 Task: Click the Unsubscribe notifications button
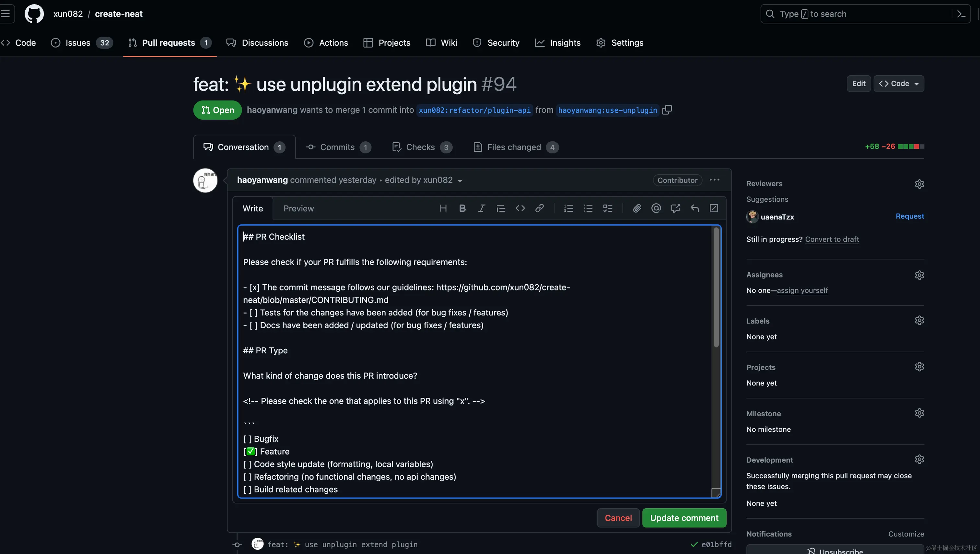coord(835,550)
